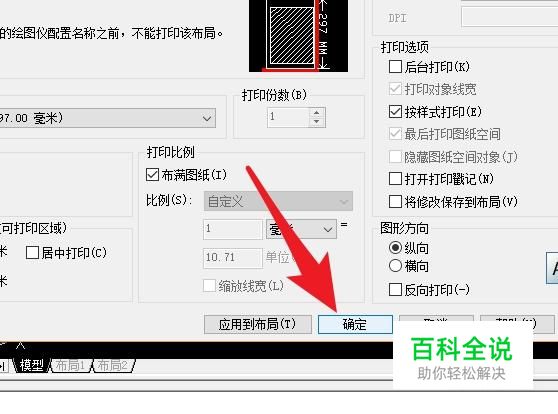Switch to the 布局2 tab
558x414 pixels.
coord(113,365)
